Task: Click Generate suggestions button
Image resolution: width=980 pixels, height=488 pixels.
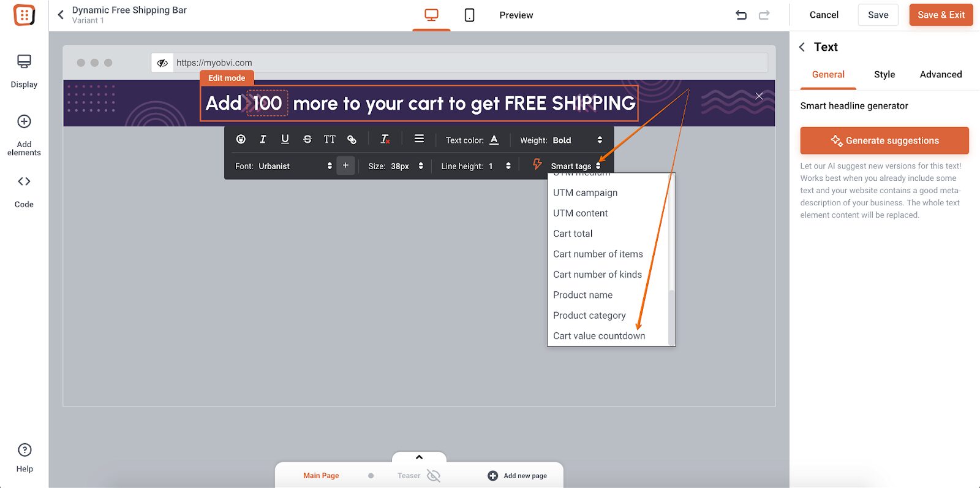Action: click(x=884, y=140)
